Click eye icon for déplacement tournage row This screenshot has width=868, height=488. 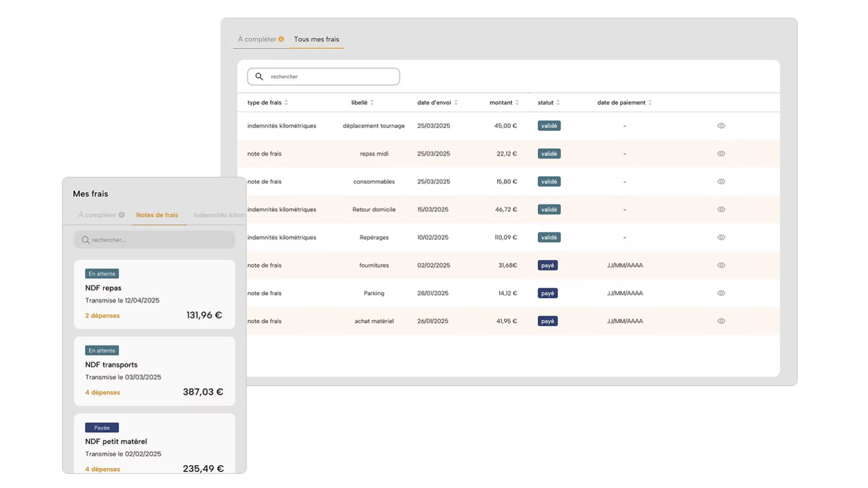(721, 126)
